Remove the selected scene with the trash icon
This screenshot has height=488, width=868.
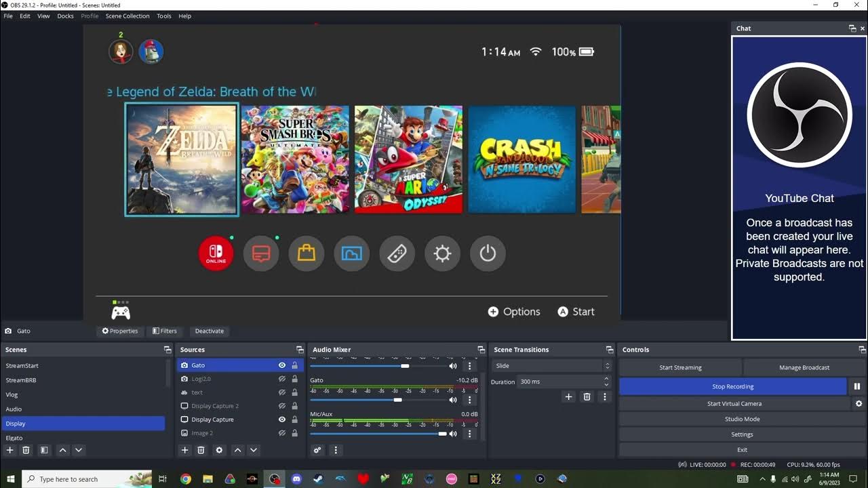[26, 450]
